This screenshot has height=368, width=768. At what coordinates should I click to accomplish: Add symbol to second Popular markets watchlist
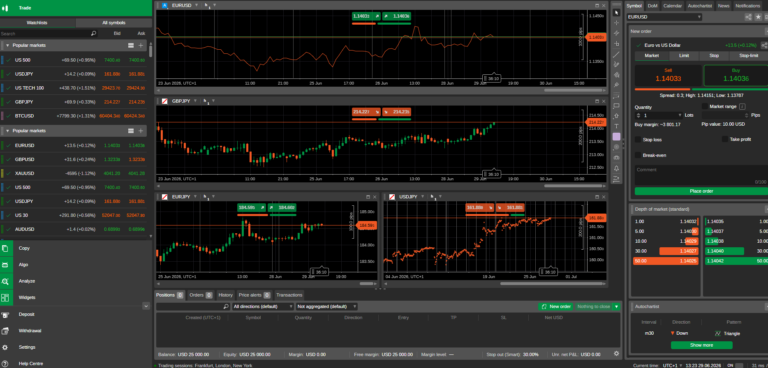pos(141,131)
